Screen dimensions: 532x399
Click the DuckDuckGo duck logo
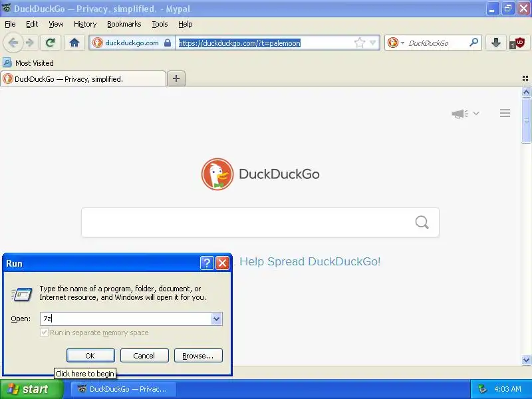pos(217,174)
